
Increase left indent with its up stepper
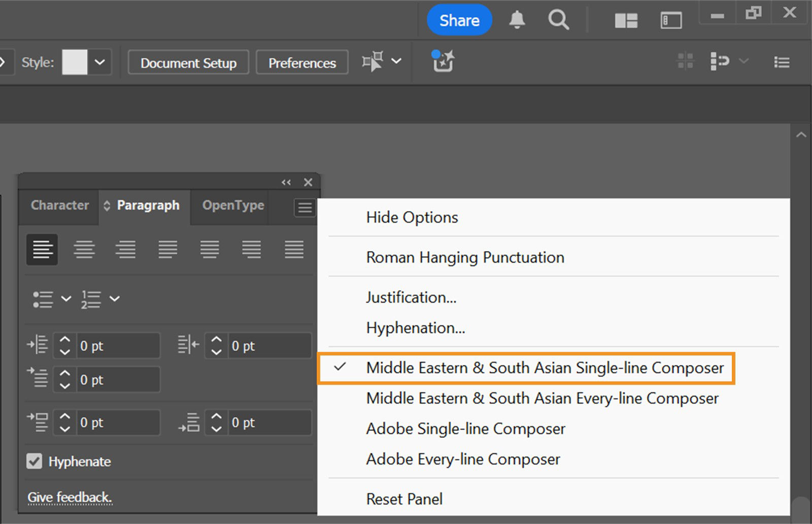64,339
